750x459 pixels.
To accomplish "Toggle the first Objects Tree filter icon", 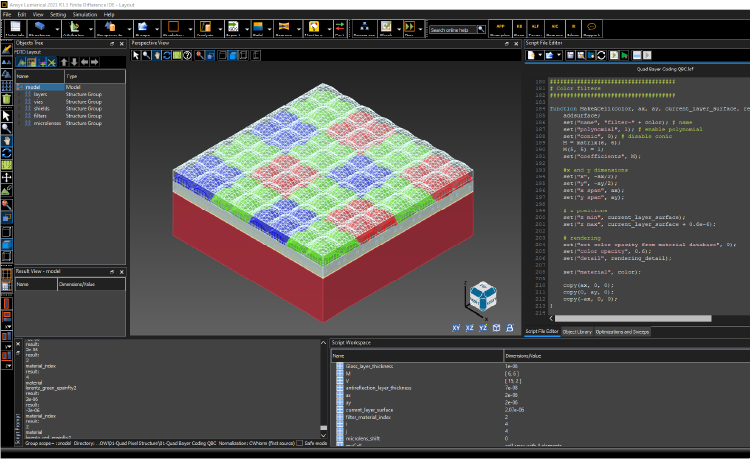I will tap(21, 62).
